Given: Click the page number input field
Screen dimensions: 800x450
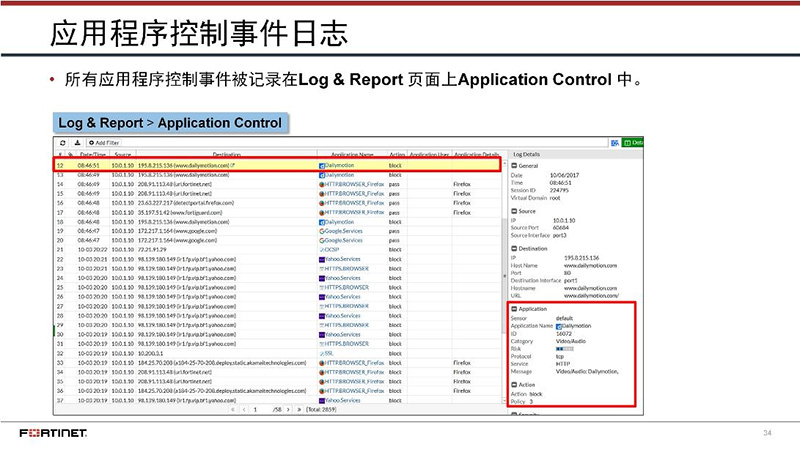Looking at the screenshot, I should click(x=261, y=410).
